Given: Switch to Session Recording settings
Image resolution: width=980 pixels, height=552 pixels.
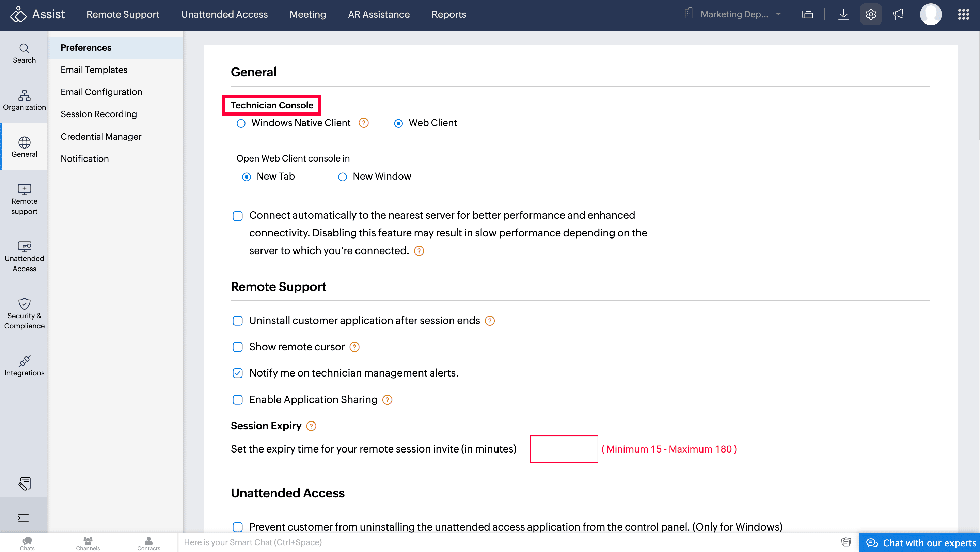Looking at the screenshot, I should [98, 114].
